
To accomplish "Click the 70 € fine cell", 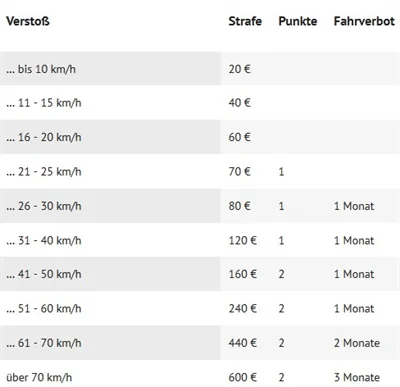I will tap(239, 172).
